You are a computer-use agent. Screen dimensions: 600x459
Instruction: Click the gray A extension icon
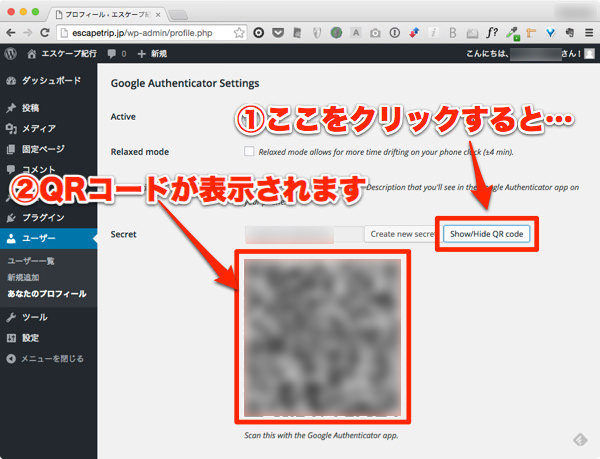356,33
